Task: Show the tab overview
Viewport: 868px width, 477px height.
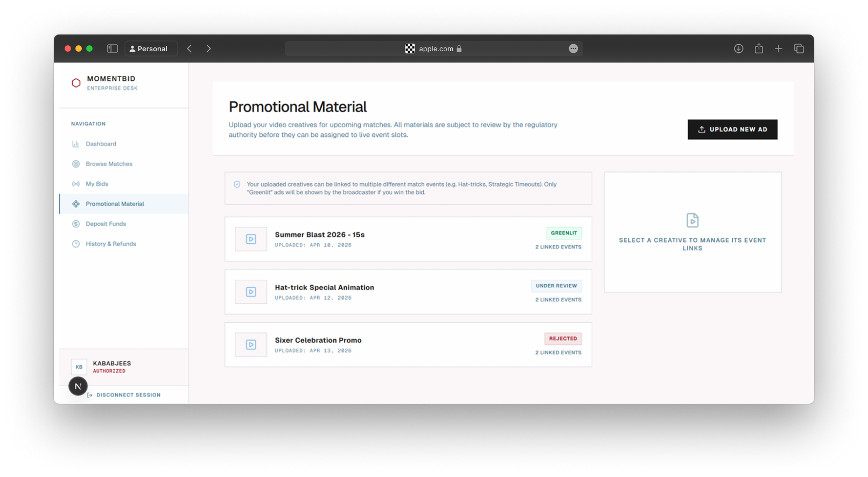Action: coord(799,49)
